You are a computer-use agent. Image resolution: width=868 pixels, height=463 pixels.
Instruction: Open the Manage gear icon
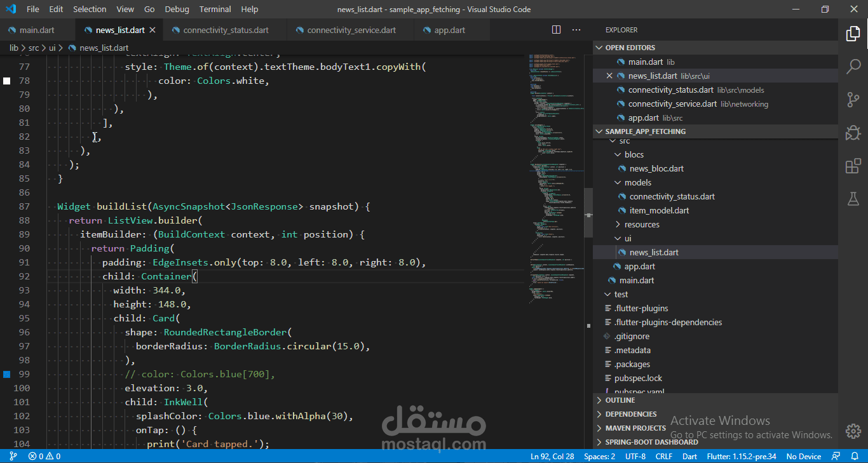[x=853, y=431]
